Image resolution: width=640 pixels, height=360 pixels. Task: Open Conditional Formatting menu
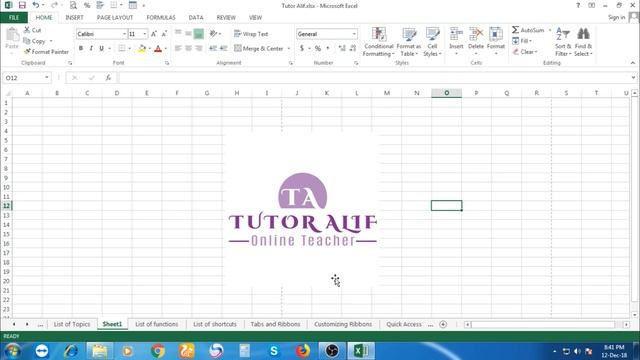click(x=378, y=42)
